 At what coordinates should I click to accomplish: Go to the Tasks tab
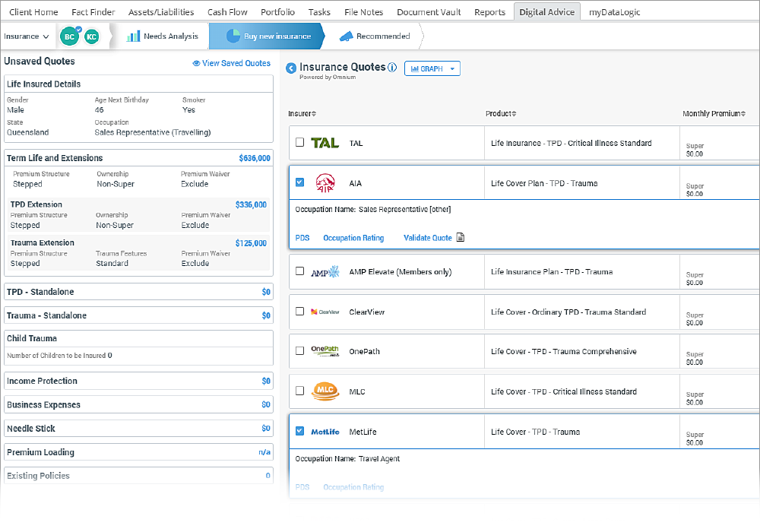click(319, 12)
